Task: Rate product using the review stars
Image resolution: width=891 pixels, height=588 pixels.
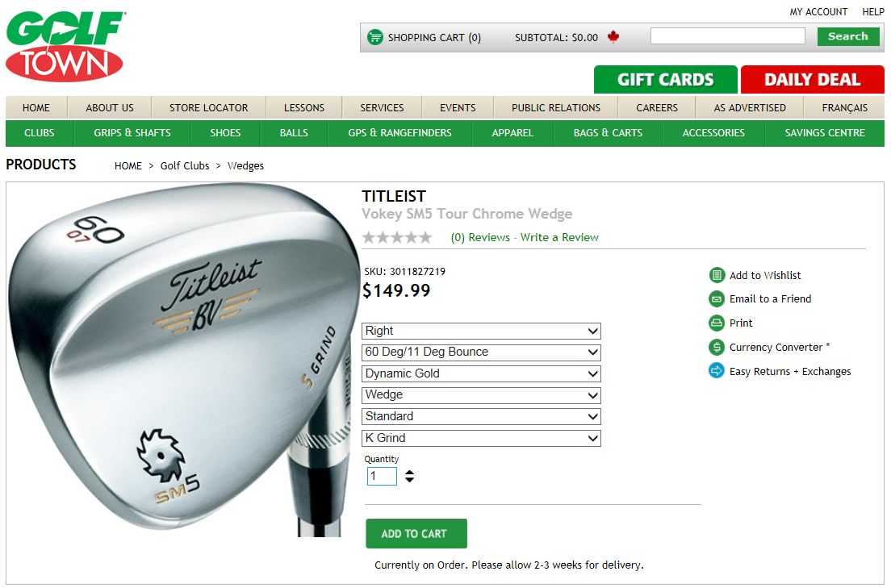Action: pos(397,237)
